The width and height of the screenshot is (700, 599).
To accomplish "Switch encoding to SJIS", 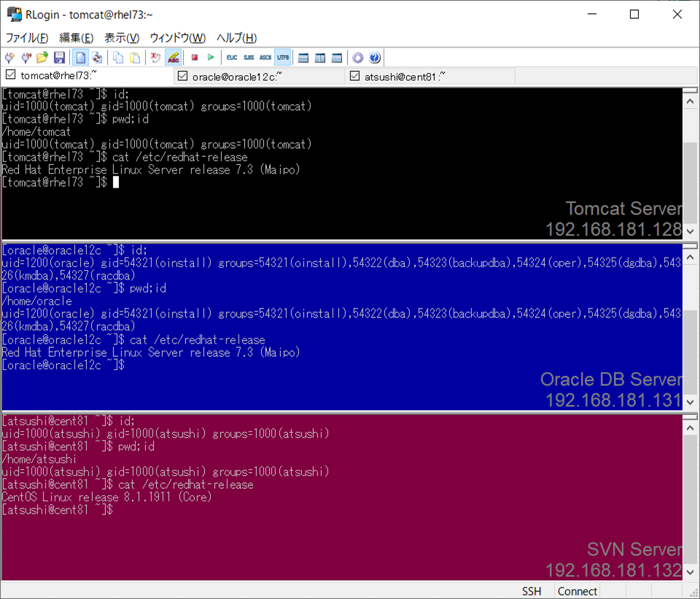I will click(249, 58).
